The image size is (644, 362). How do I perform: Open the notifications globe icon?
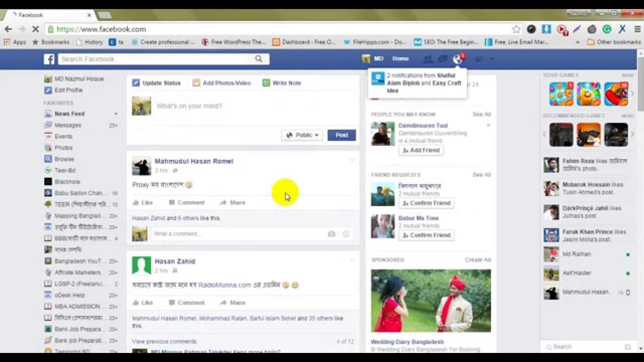(457, 59)
